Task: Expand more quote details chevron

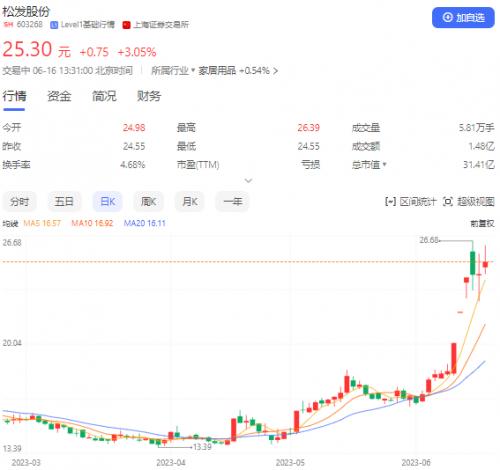Action: pyautogui.click(x=248, y=181)
